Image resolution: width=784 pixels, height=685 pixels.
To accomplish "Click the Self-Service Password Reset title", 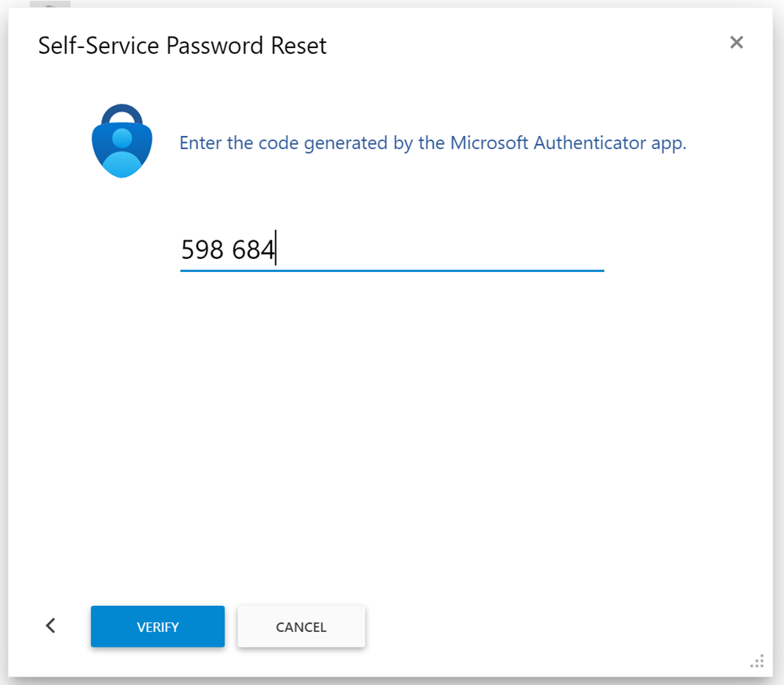I will [182, 46].
